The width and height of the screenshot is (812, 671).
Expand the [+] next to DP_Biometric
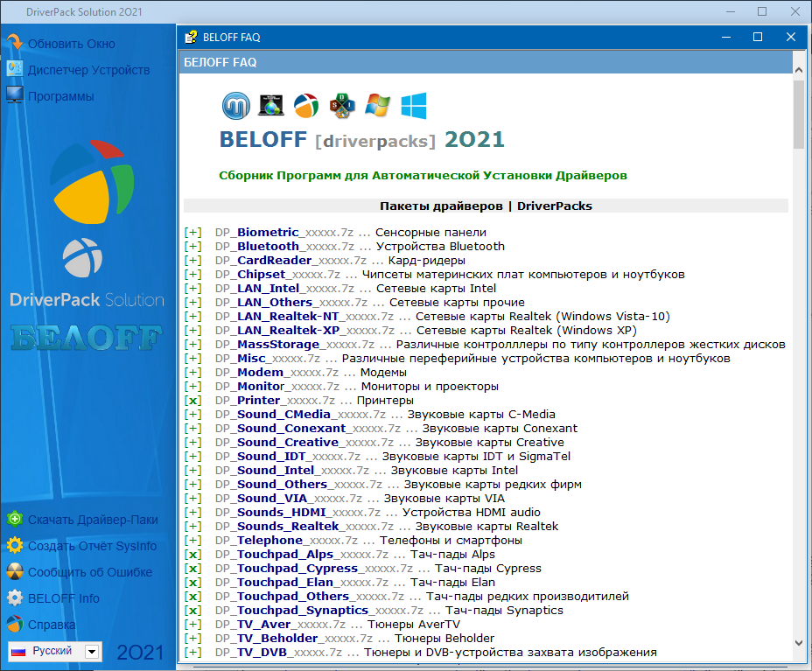click(192, 233)
